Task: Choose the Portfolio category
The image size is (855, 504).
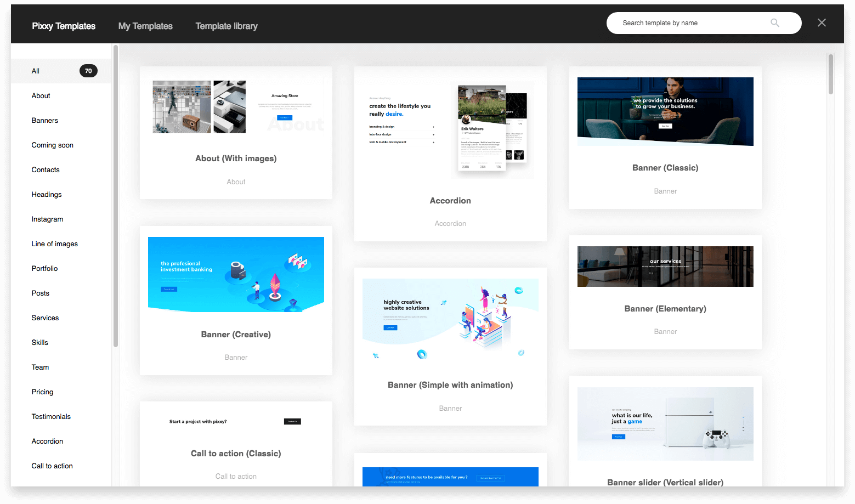Action: click(44, 269)
